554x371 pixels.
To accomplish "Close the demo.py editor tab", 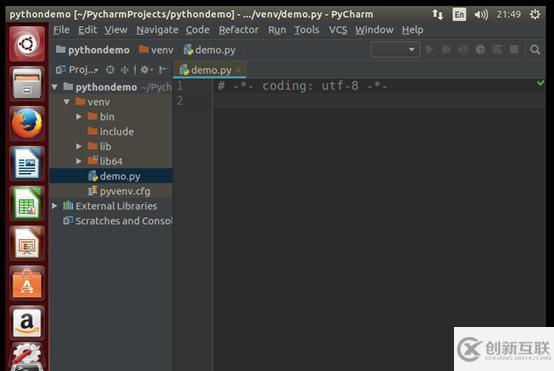I will point(238,70).
